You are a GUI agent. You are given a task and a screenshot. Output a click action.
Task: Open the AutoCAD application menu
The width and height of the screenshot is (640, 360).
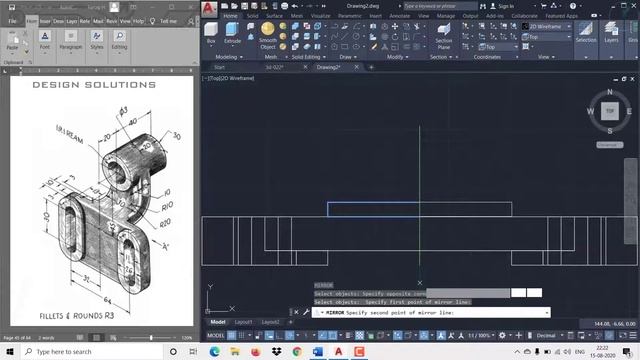209,9
